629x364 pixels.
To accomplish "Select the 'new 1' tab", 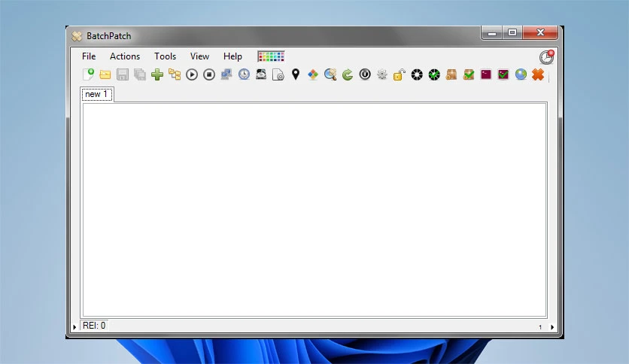I will click(x=96, y=94).
